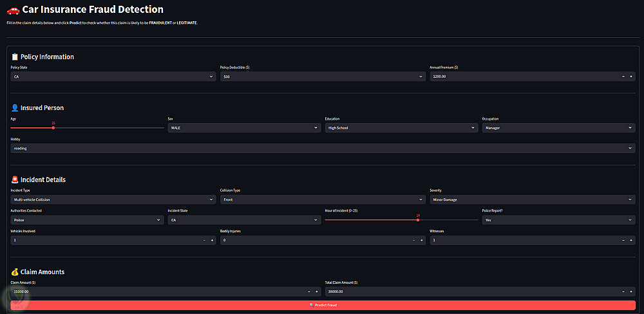
Task: Click the Hour of Incident slider handle
Action: point(418,220)
